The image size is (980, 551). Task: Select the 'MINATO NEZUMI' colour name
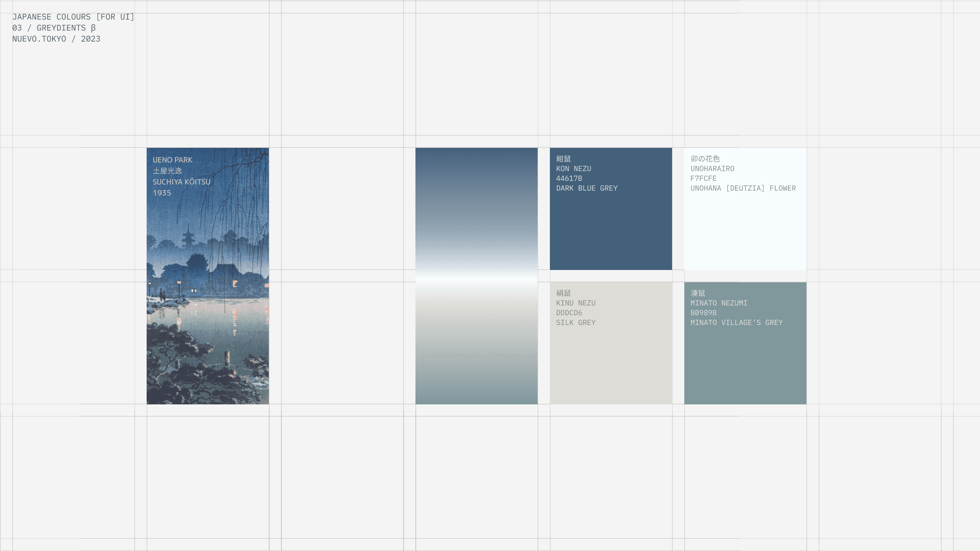pyautogui.click(x=719, y=303)
